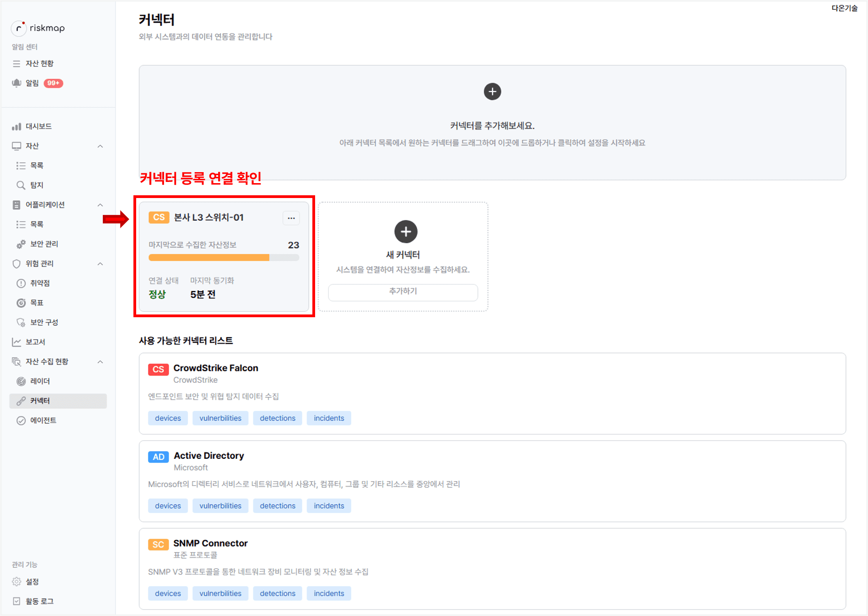This screenshot has height=616, width=868.
Task: Go to the 에이전트 menu item
Action: [x=43, y=420]
